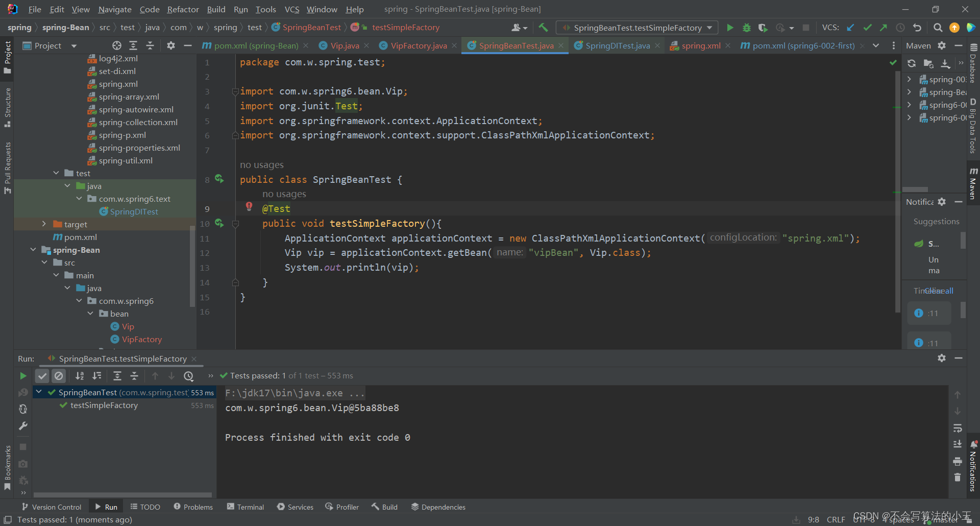
Task: Start debugging with the bug icon
Action: [746, 28]
